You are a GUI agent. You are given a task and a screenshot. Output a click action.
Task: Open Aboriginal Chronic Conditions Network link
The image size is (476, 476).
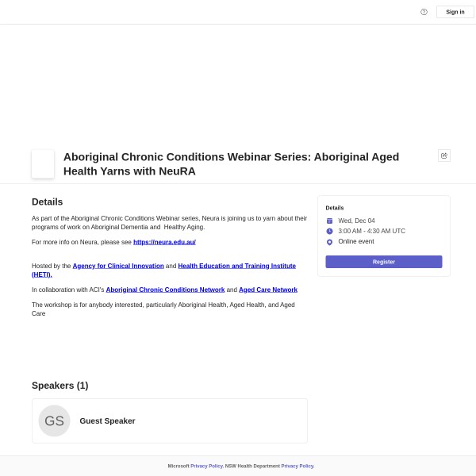[x=165, y=290]
